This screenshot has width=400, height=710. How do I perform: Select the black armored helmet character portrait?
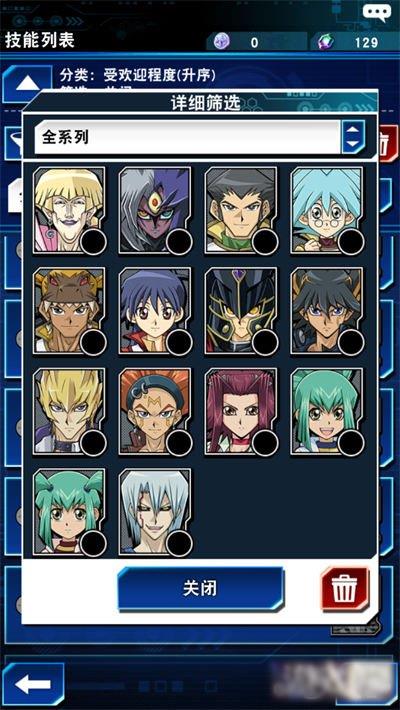pyautogui.click(x=241, y=310)
